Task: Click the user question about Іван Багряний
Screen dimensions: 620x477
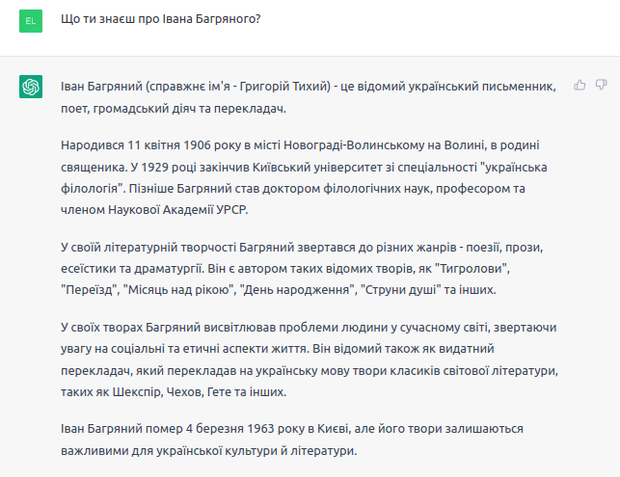Action: pos(159,20)
